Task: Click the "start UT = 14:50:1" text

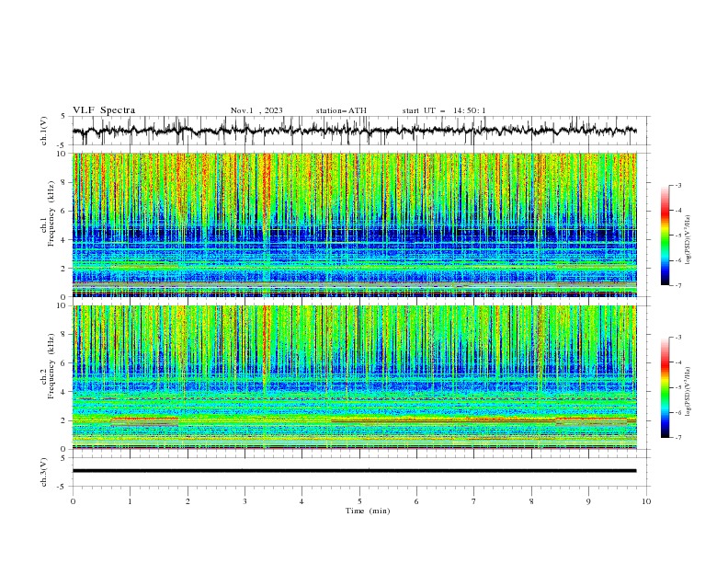Action: click(x=444, y=110)
